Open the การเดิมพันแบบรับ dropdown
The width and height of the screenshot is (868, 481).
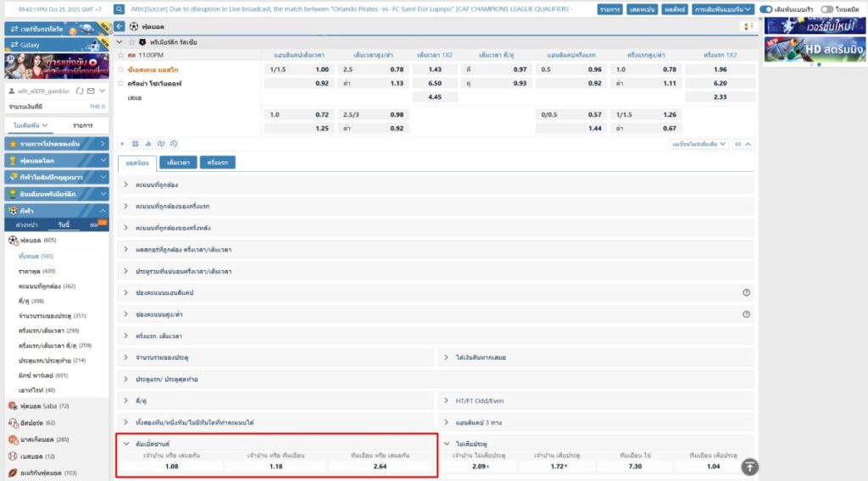point(723,8)
